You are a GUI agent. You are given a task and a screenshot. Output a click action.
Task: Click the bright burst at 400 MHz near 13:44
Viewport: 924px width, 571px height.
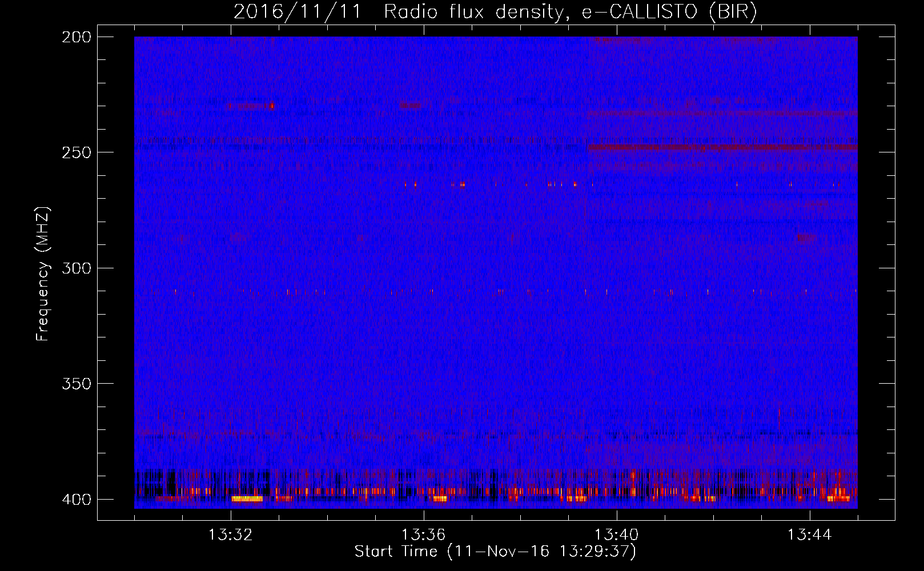838,498
